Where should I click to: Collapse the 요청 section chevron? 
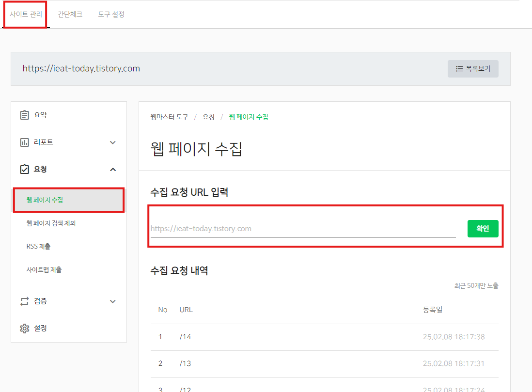[x=113, y=170]
